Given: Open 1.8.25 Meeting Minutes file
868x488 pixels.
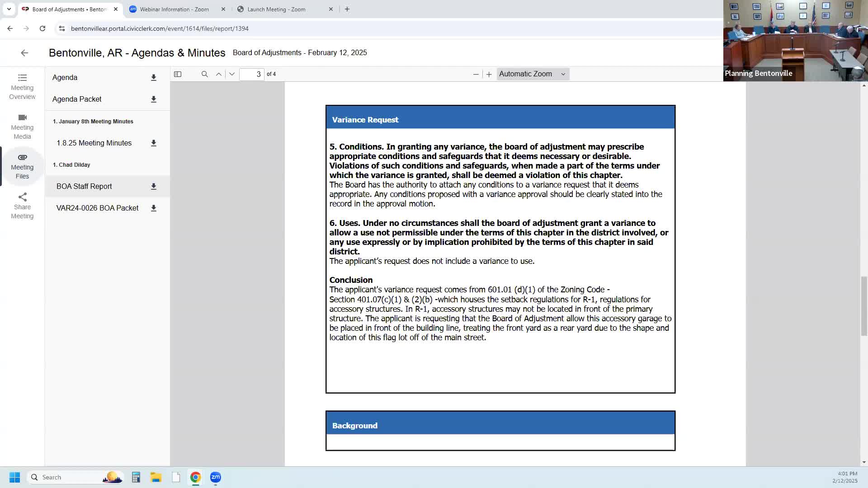Looking at the screenshot, I should point(94,143).
